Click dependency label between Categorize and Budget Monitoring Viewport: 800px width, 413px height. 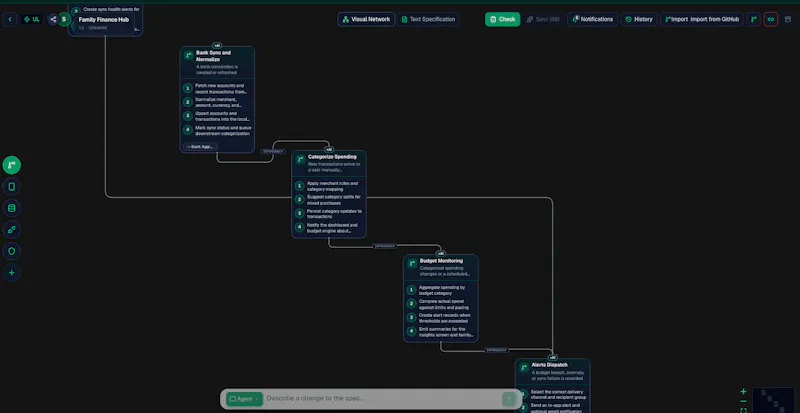pos(385,246)
